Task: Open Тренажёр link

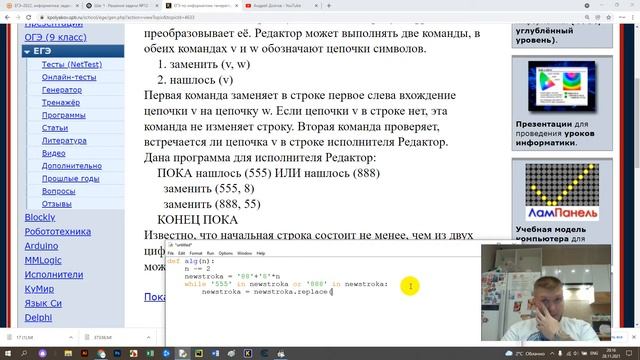Action: click(x=61, y=102)
